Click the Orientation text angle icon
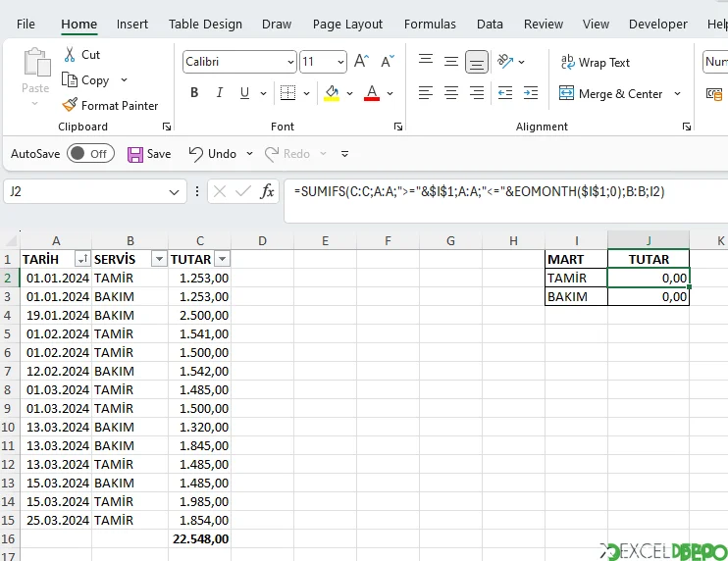Image resolution: width=728 pixels, height=561 pixels. pos(505,61)
